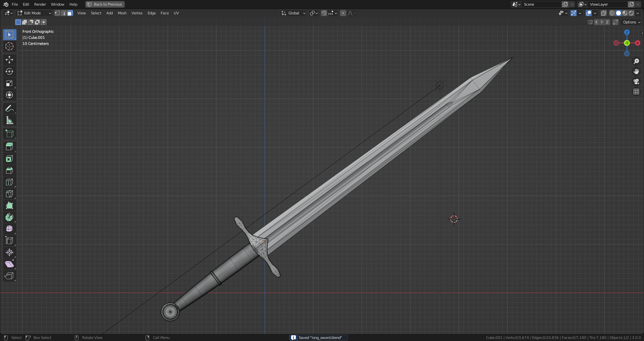Enable face select mode
Image resolution: width=644 pixels, height=341 pixels.
(x=70, y=13)
